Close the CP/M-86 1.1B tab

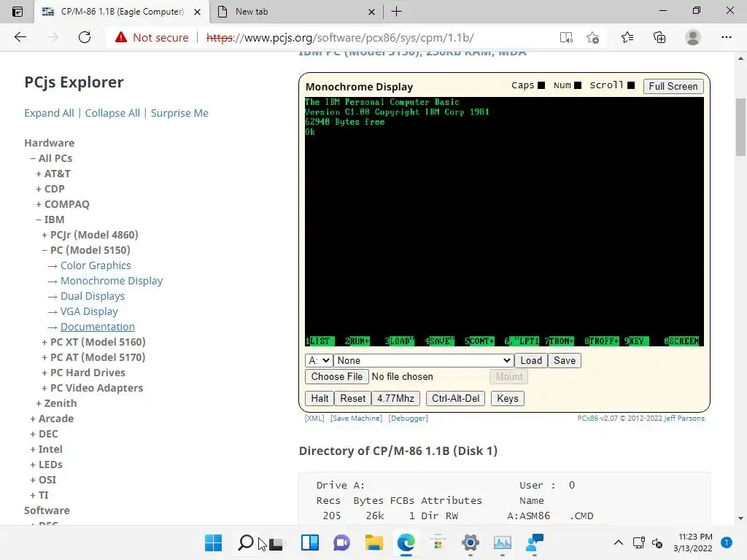pyautogui.click(x=197, y=12)
